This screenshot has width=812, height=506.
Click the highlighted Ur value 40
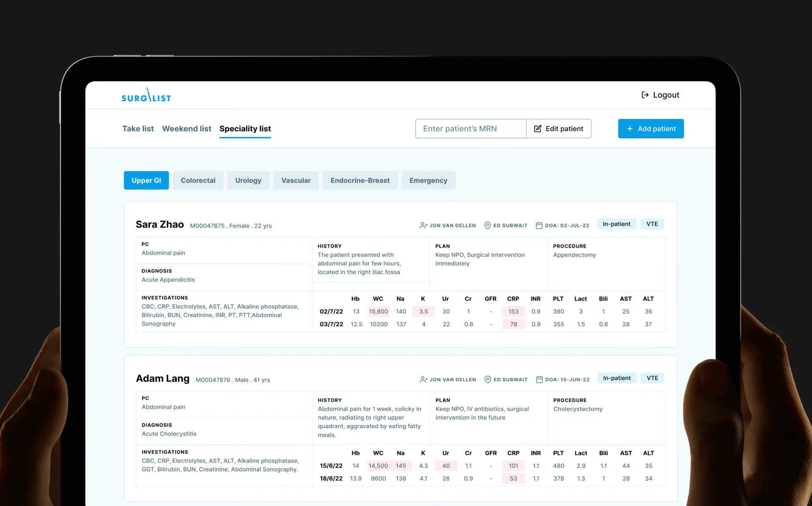pyautogui.click(x=446, y=466)
